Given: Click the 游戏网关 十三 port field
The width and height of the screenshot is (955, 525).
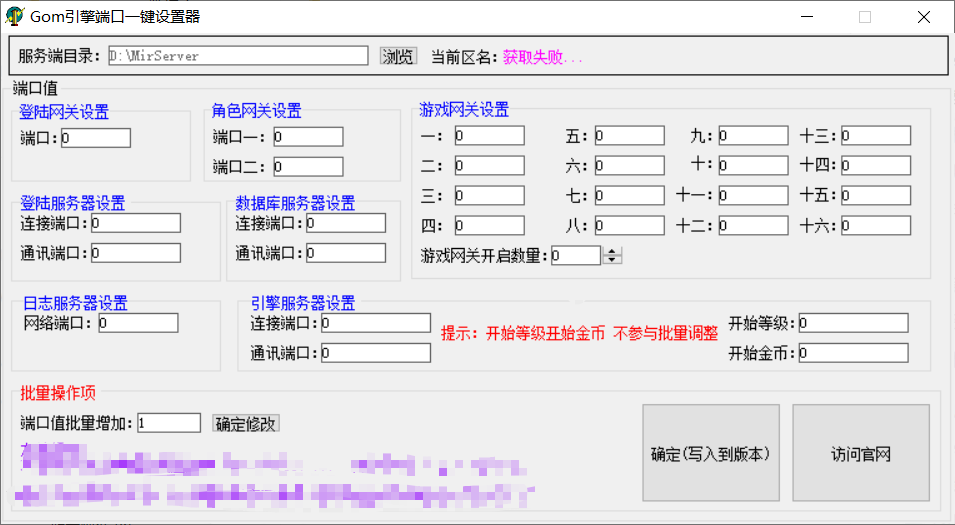Looking at the screenshot, I should (x=876, y=135).
